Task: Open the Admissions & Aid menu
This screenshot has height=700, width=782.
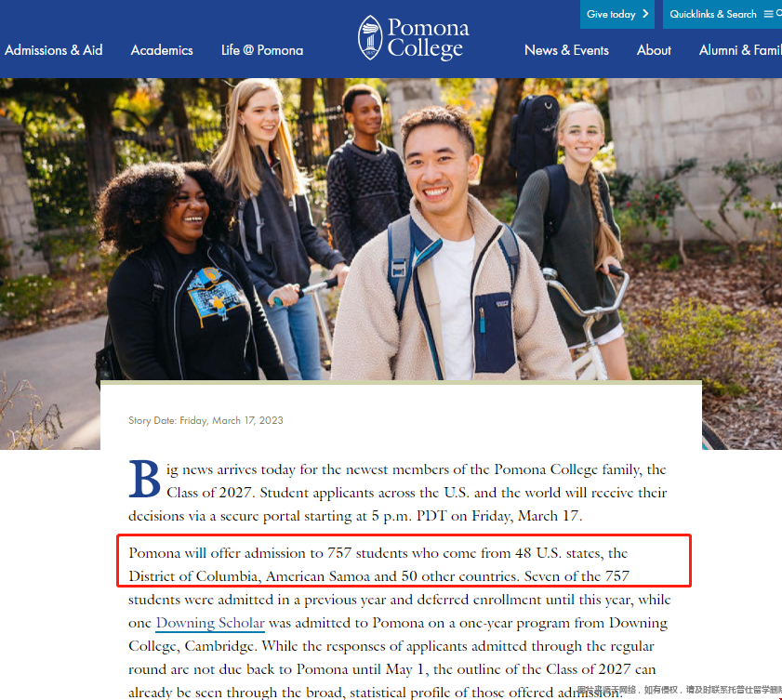Action: pos(54,50)
